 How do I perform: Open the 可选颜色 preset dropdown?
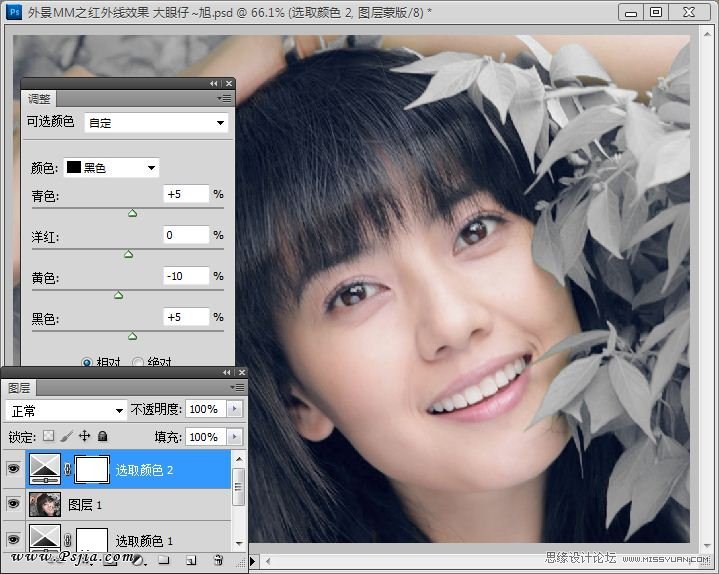tap(156, 123)
